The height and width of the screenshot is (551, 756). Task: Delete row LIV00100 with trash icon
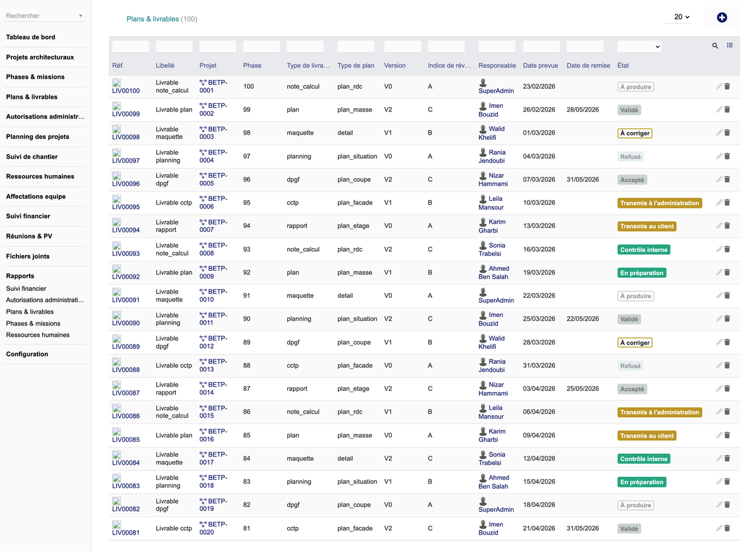(727, 86)
